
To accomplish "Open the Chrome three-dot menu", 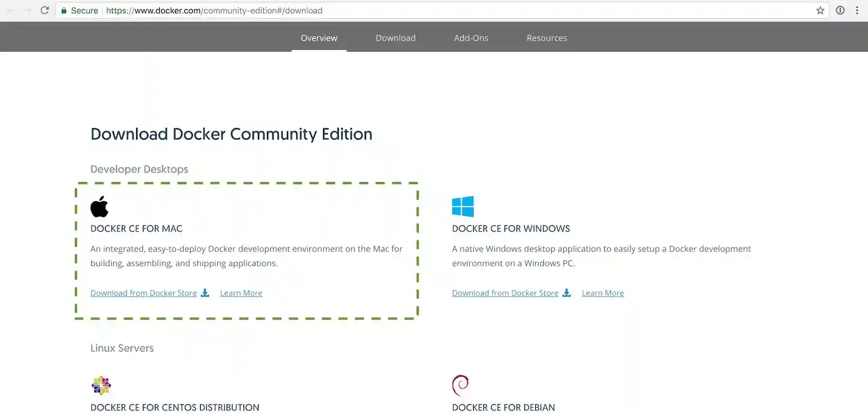I will click(857, 10).
